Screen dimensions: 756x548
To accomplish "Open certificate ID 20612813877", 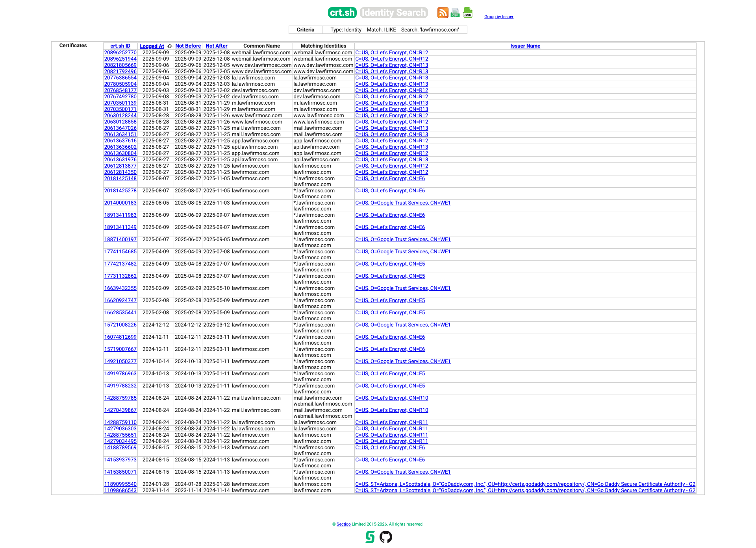I will click(x=120, y=166).
